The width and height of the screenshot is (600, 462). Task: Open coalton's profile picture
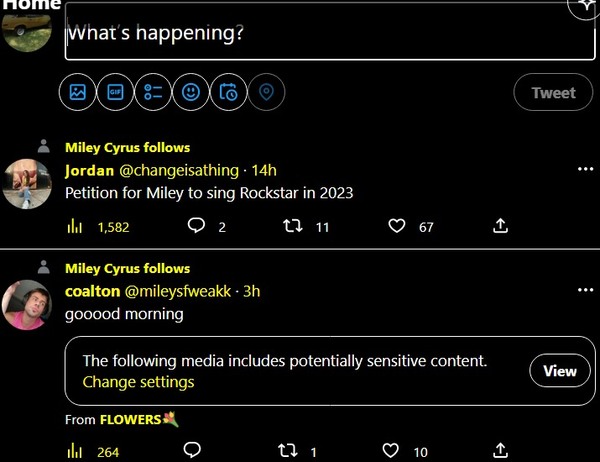click(x=27, y=304)
